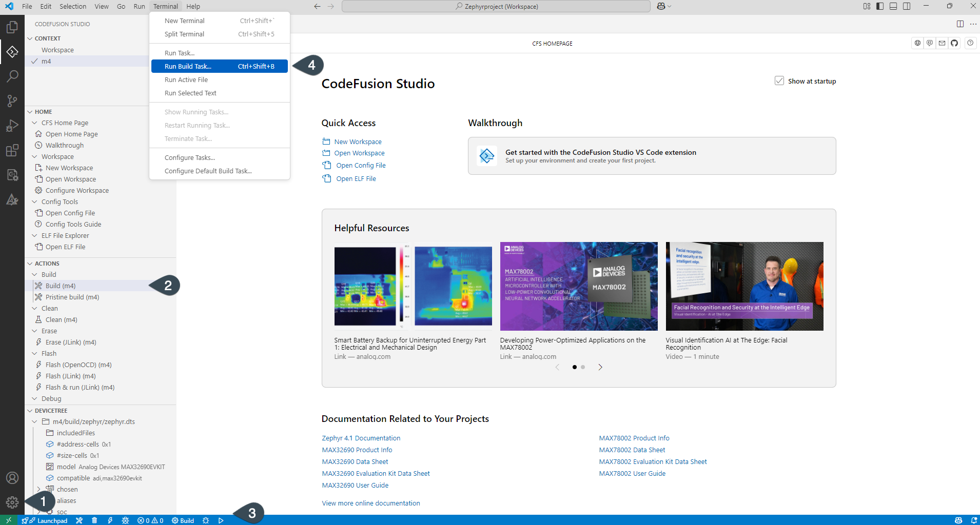Open the Source Control view

[12, 101]
